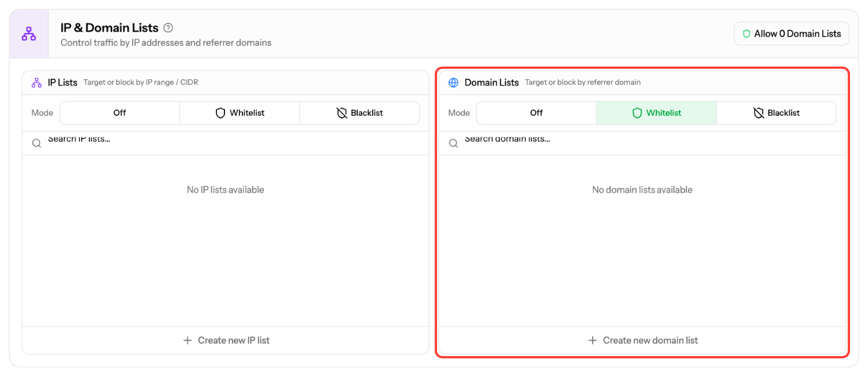868x376 pixels.
Task: Click the shield icon in IP Lists Whitelist
Action: click(220, 113)
